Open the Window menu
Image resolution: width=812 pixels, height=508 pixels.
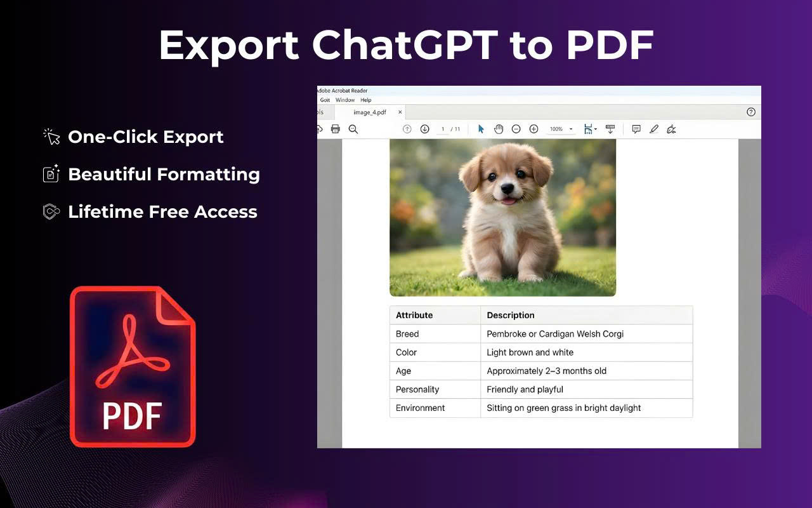345,100
